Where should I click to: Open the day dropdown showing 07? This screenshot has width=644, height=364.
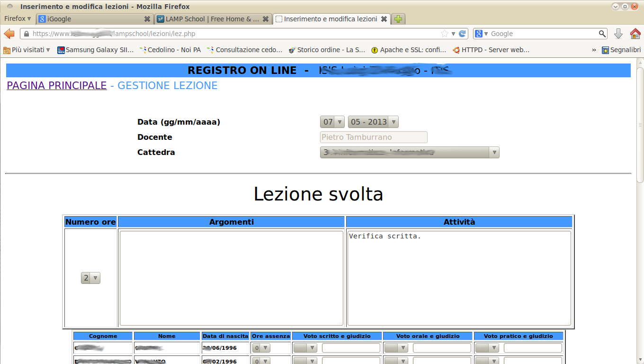[332, 122]
